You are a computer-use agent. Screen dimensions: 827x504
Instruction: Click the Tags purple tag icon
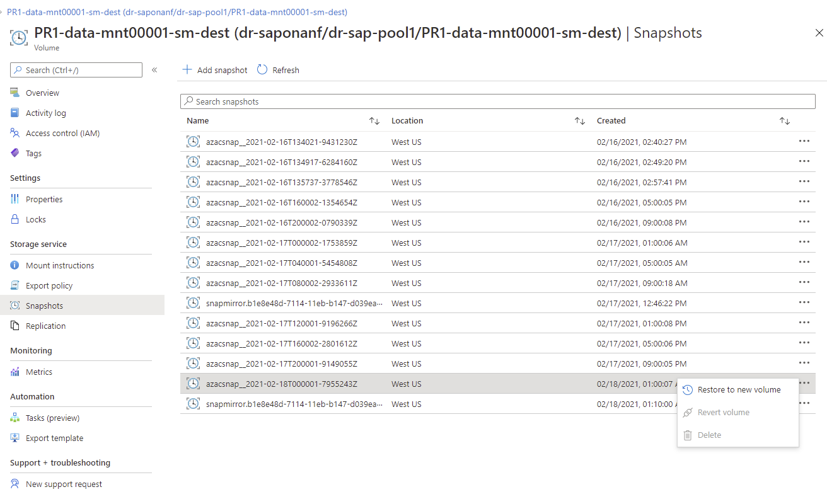pyautogui.click(x=15, y=153)
